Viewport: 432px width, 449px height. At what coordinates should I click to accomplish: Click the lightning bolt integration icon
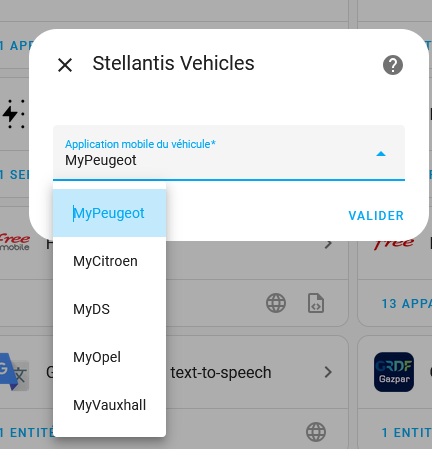point(14,114)
